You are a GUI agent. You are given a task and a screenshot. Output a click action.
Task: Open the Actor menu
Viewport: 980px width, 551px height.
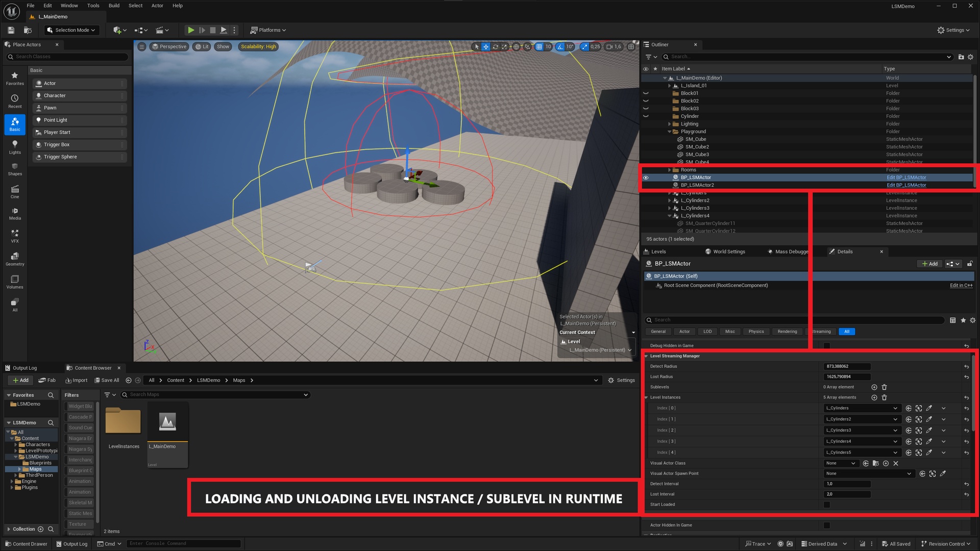(x=157, y=6)
